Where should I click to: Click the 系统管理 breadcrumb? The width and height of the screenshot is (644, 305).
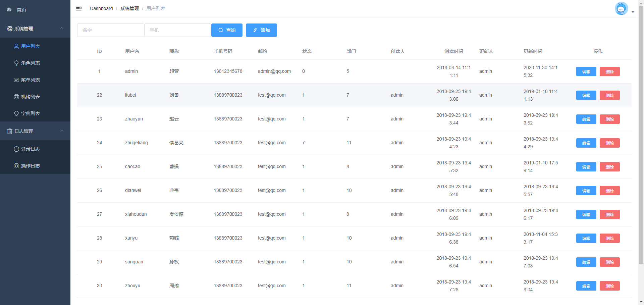[x=129, y=8]
